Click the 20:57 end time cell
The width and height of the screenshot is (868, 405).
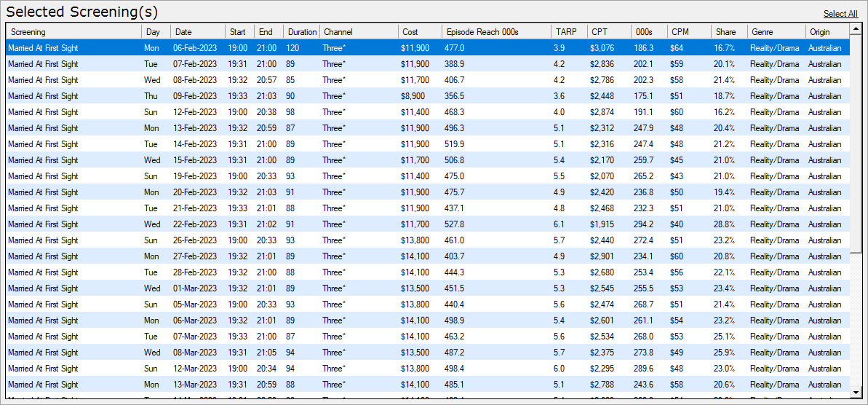pos(267,80)
